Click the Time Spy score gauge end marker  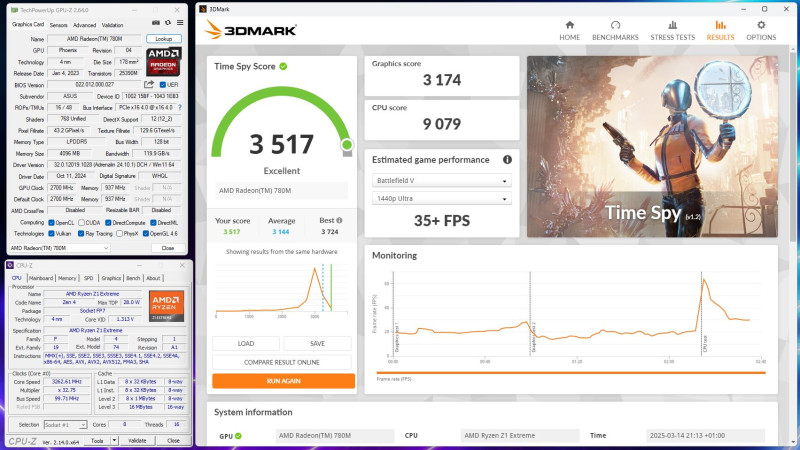click(x=347, y=145)
